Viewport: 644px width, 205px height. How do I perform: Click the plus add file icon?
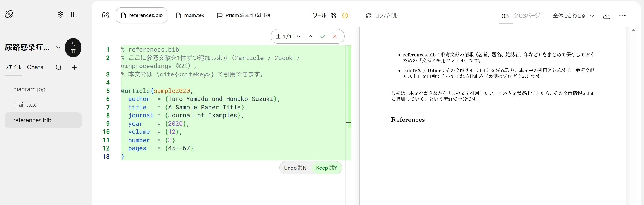(x=74, y=67)
